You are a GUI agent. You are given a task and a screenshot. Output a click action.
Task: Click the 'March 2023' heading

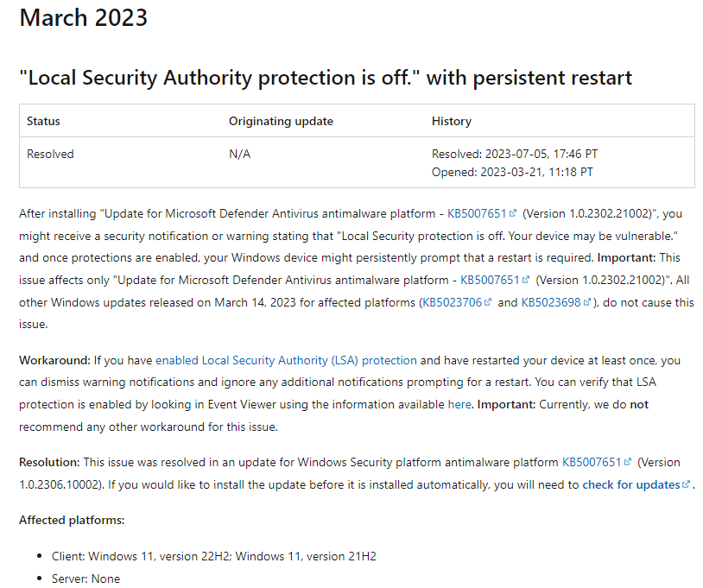coord(84,17)
